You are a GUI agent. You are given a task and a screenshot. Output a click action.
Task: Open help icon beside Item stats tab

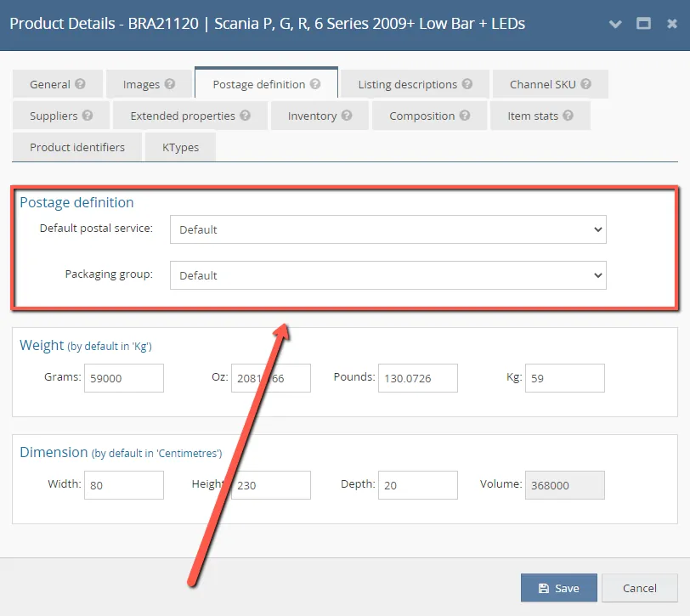(x=568, y=116)
